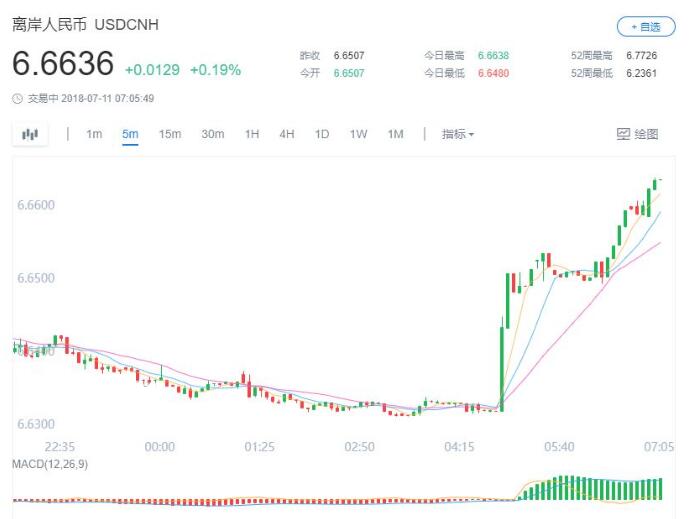
Task: Click the 离岸人民币 USDCNH title
Action: 85,24
